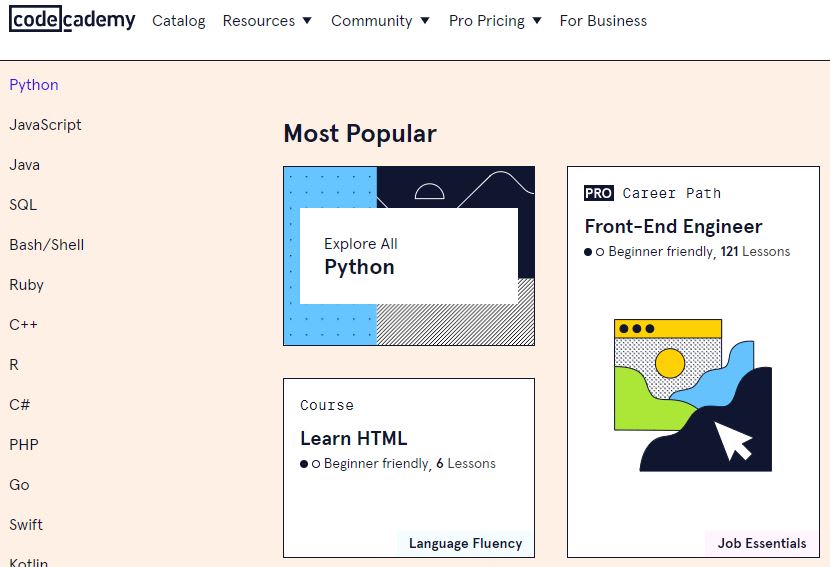
Task: Choose SQL from the language list
Action: (23, 205)
